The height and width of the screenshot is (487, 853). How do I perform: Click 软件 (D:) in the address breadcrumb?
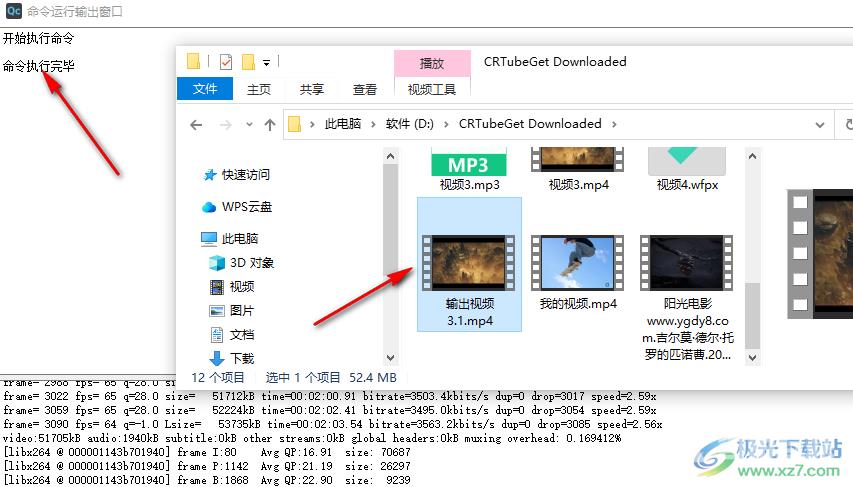[410, 124]
